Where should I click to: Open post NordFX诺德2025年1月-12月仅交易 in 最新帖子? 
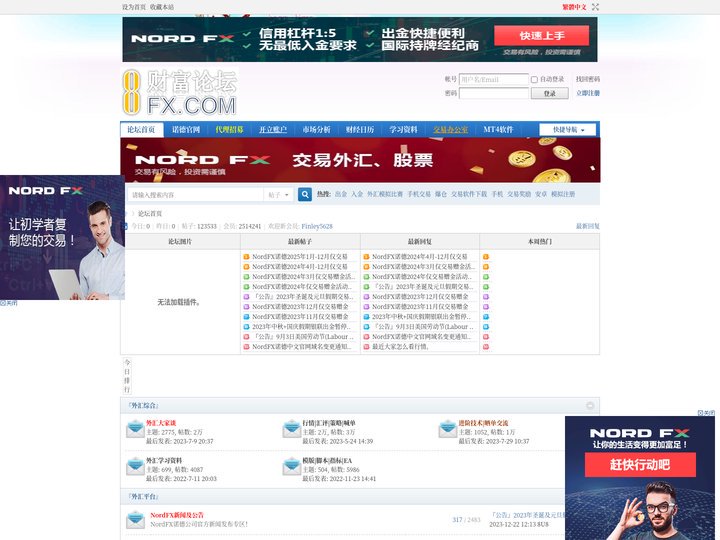click(300, 257)
